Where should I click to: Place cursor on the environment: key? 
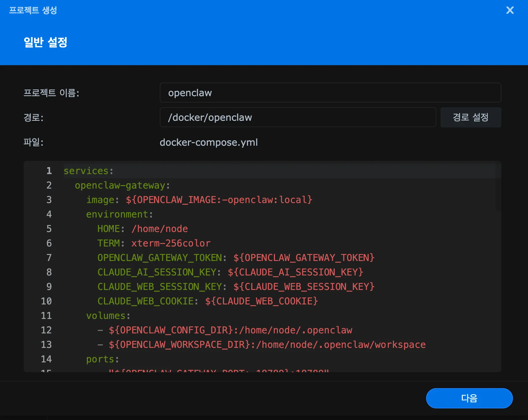(x=118, y=214)
